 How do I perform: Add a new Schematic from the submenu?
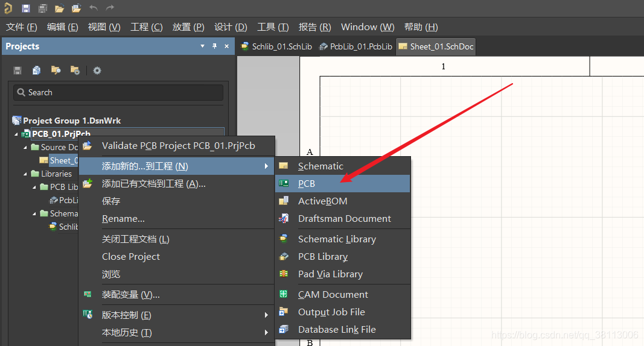click(343, 166)
